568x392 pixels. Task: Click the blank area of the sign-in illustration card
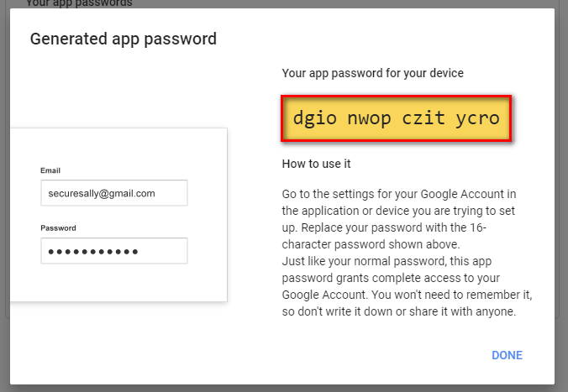tap(118, 284)
